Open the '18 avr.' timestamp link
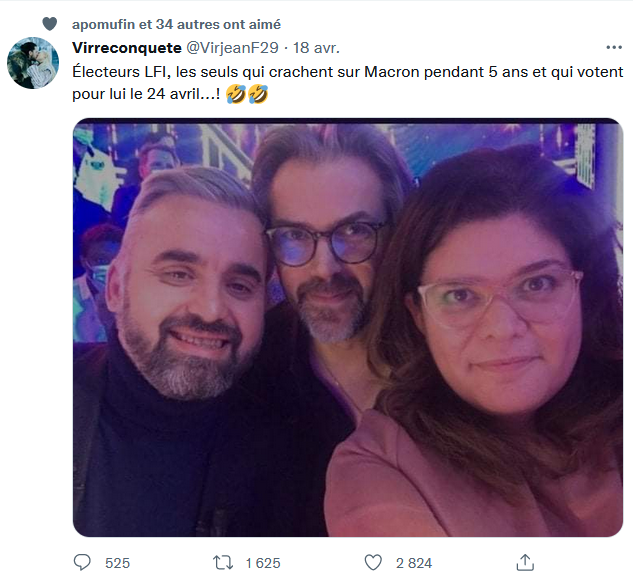633x579 pixels. (317, 48)
